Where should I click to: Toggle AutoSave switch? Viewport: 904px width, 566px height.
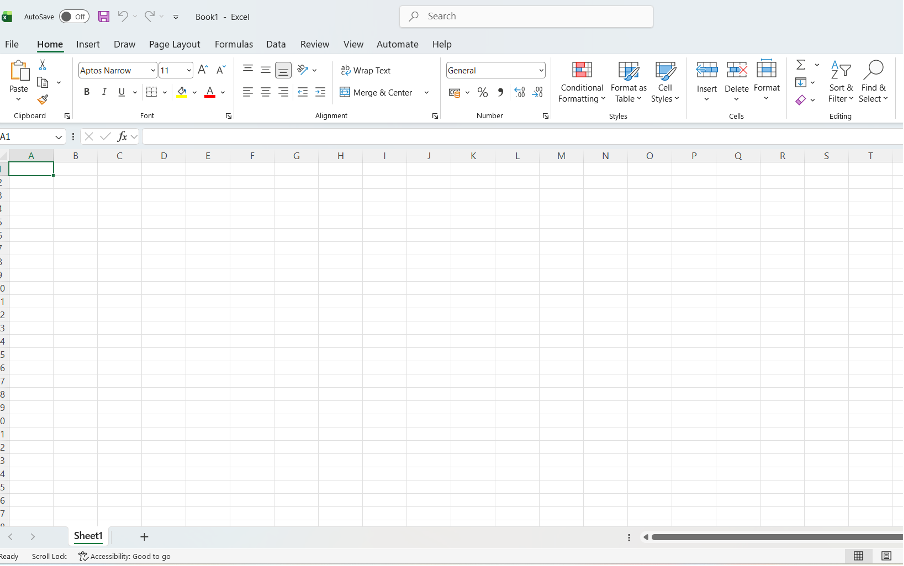pyautogui.click(x=74, y=16)
